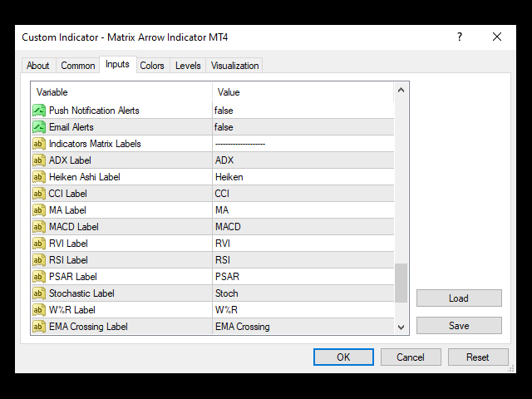Click the ab icon next to ADX Label
The height and width of the screenshot is (399, 532).
click(x=38, y=160)
